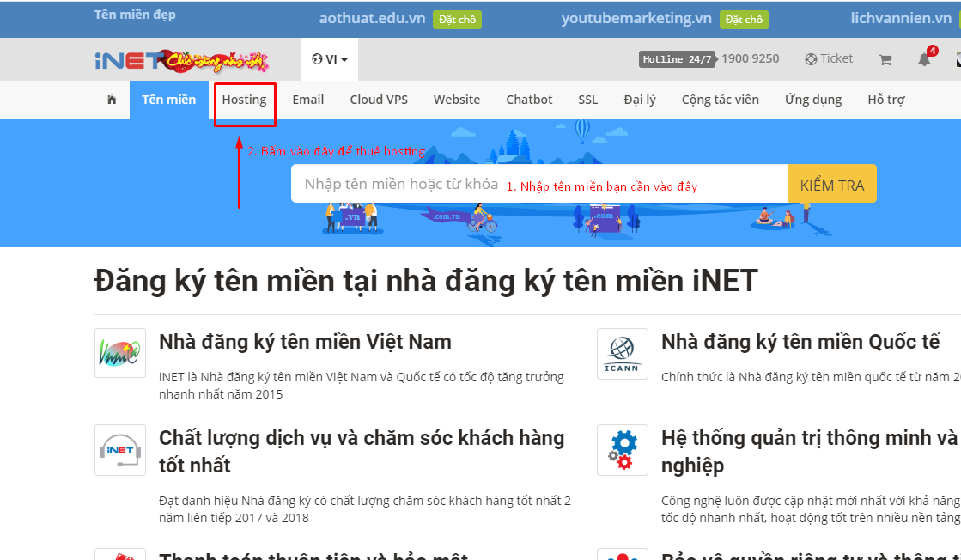Open youtubemarketing.vn domain link
The width and height of the screenshot is (961, 560).
[636, 18]
